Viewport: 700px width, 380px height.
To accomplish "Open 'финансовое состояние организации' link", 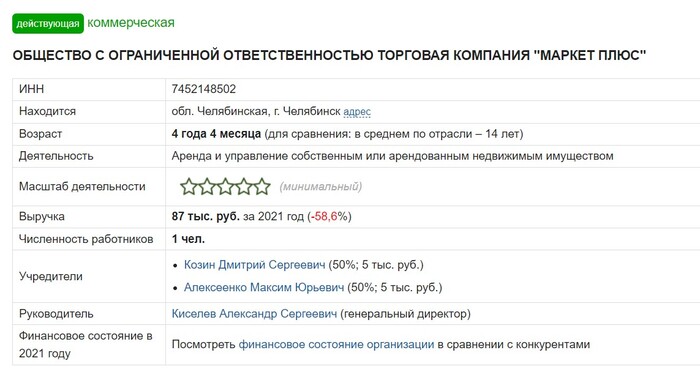I will [x=336, y=345].
